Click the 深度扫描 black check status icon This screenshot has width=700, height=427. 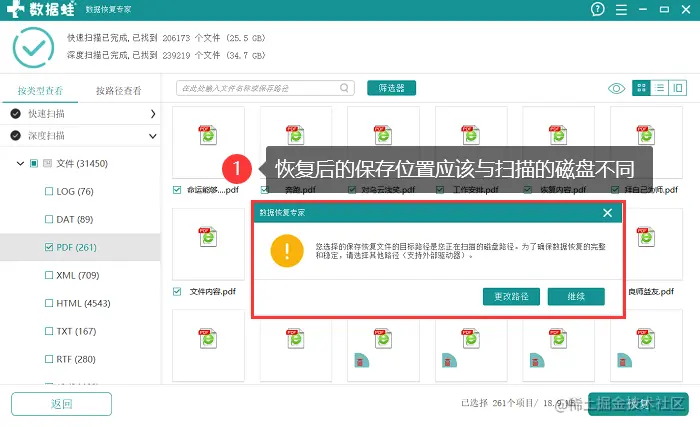[16, 136]
